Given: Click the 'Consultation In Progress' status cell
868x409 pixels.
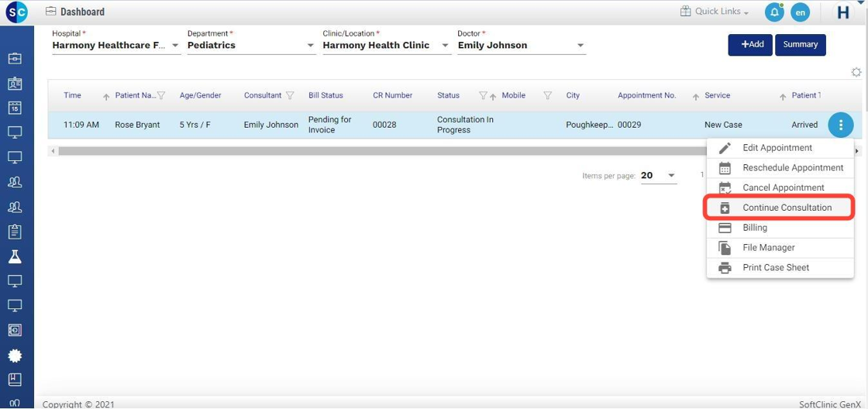Looking at the screenshot, I should pos(465,125).
